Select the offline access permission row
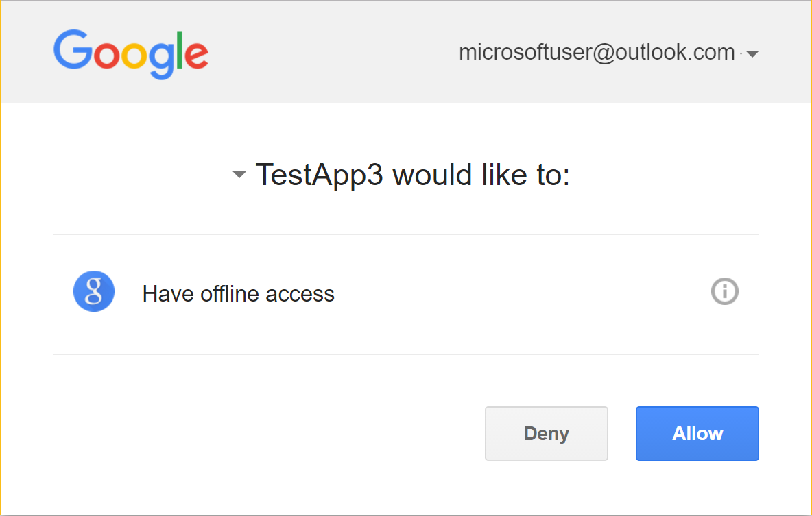Image resolution: width=812 pixels, height=516 pixels. click(406, 294)
